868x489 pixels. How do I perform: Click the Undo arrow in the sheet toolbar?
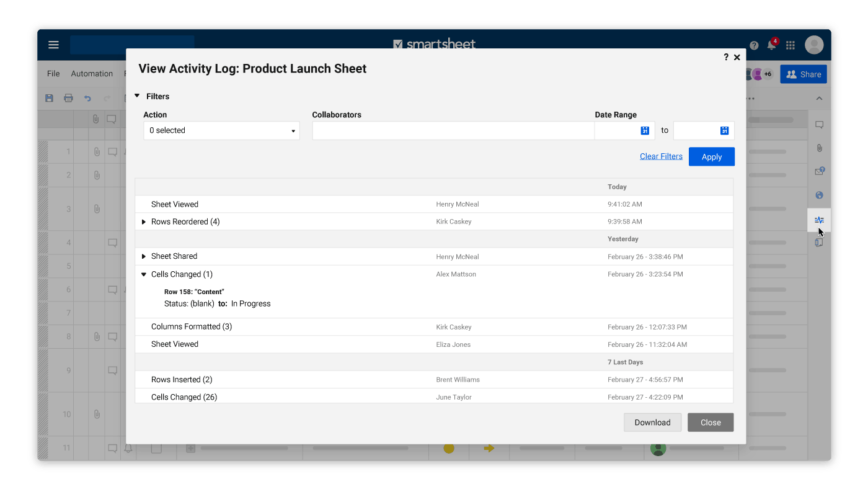tap(87, 98)
